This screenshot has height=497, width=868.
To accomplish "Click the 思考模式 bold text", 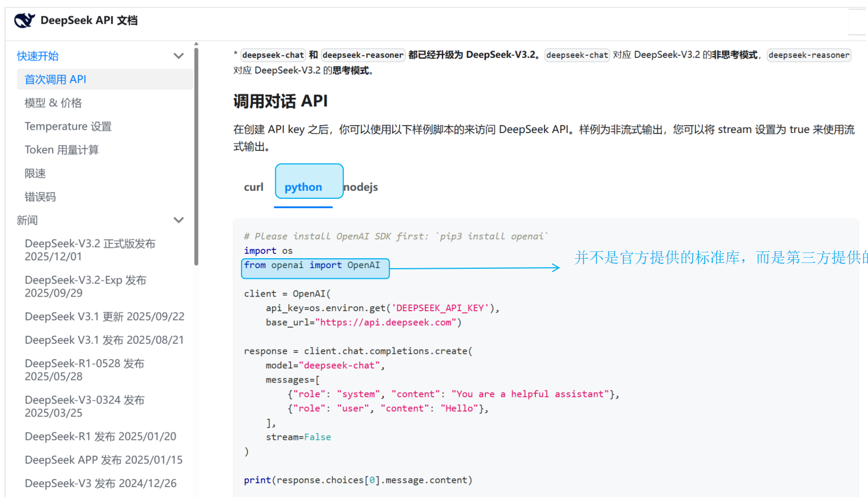I will click(x=351, y=70).
